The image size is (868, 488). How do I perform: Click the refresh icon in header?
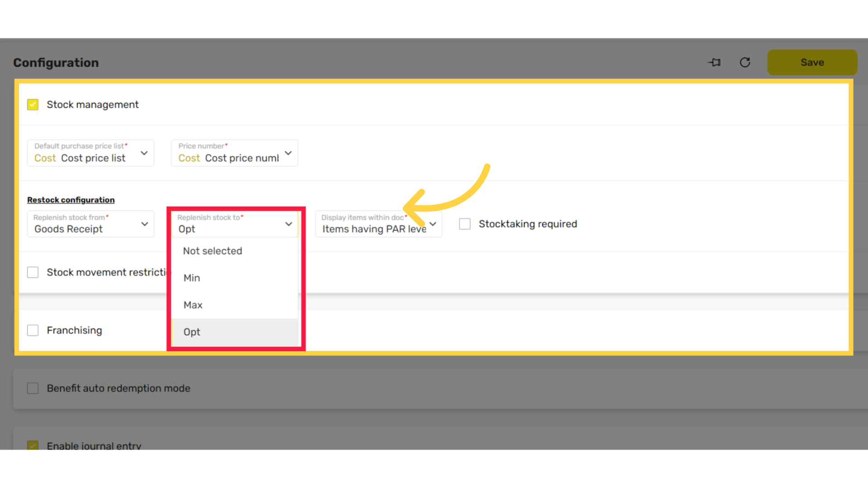[x=745, y=62]
